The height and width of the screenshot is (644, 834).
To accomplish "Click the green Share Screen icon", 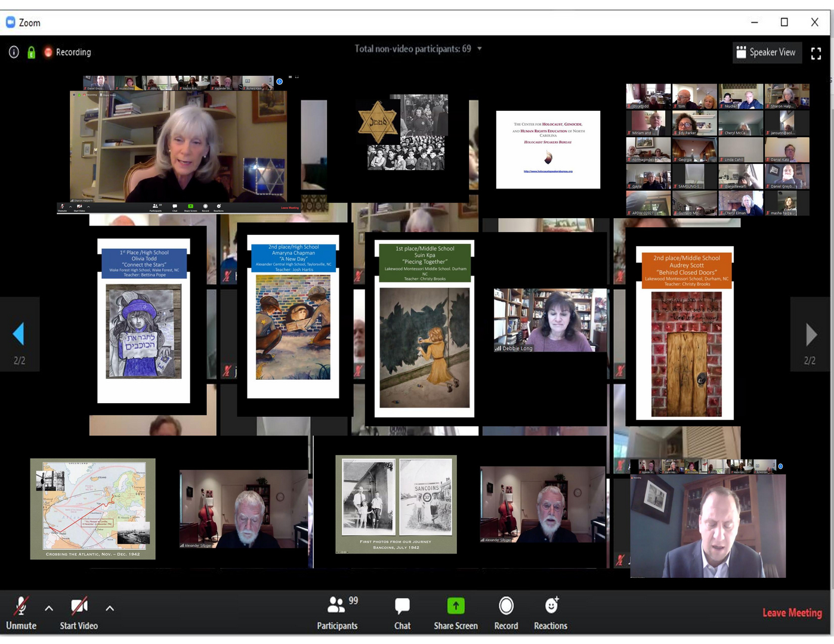I will [456, 606].
